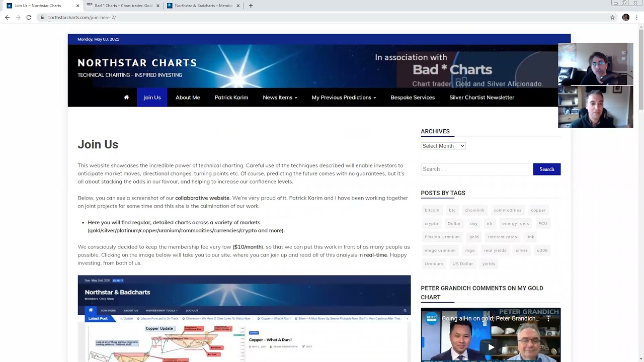
Task: Switch to Northstar & Badcharts Members tab
Action: click(203, 6)
